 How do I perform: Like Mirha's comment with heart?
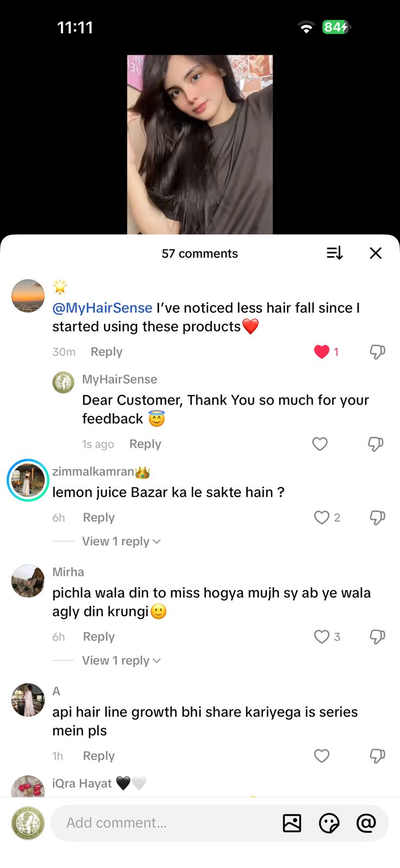click(x=322, y=637)
